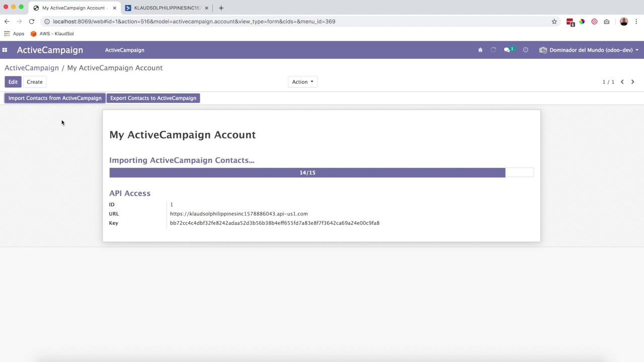The width and height of the screenshot is (644, 362).
Task: Open the ActiveCampaign navbar menu item
Action: tap(125, 50)
